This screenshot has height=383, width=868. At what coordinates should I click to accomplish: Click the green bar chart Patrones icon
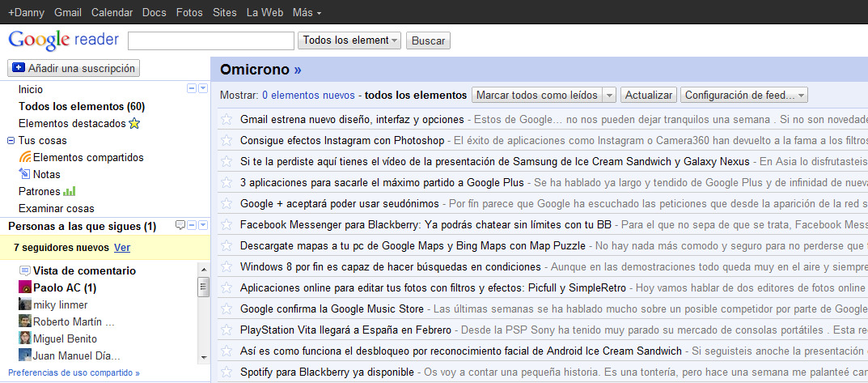(x=70, y=191)
